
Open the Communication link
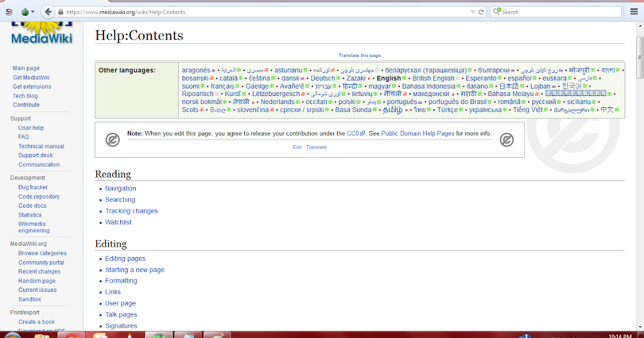pyautogui.click(x=39, y=165)
